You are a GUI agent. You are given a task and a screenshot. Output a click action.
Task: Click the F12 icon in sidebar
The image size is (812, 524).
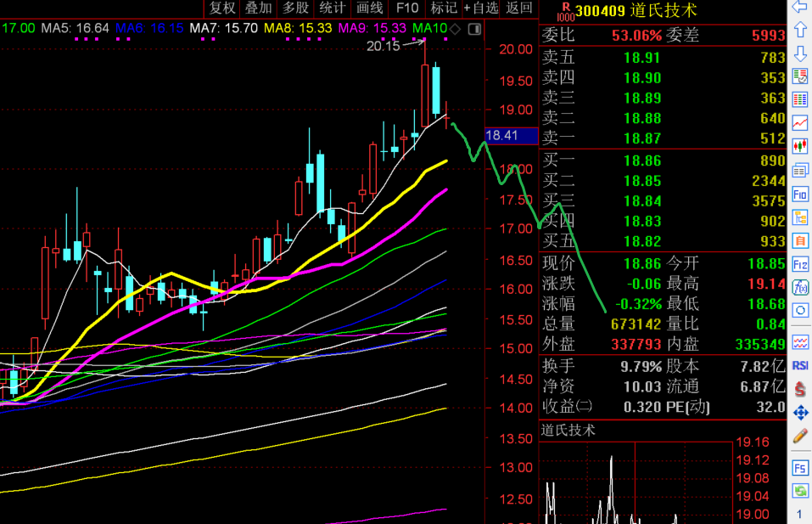[x=800, y=264]
